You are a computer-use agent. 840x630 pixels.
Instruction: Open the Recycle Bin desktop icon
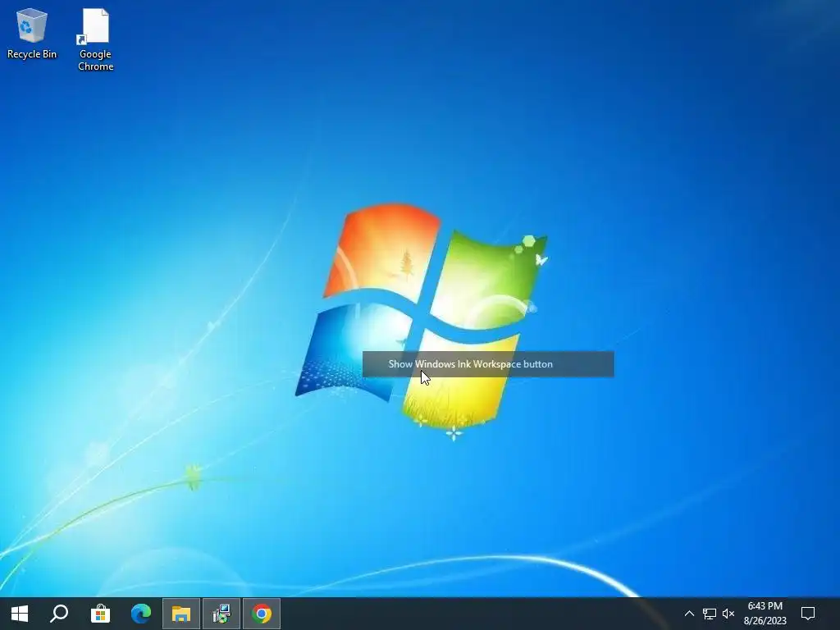32,33
